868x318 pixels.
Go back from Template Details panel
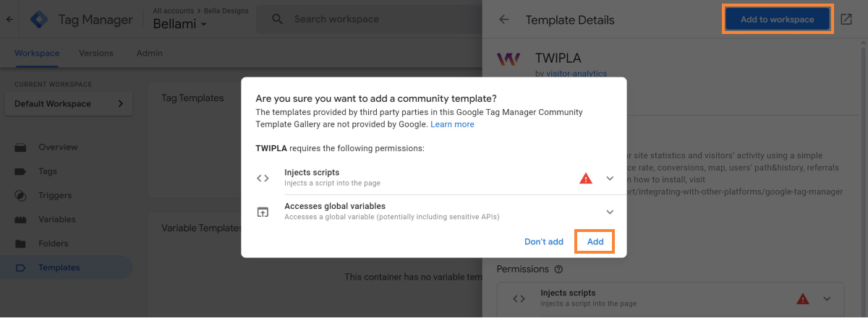(x=504, y=20)
